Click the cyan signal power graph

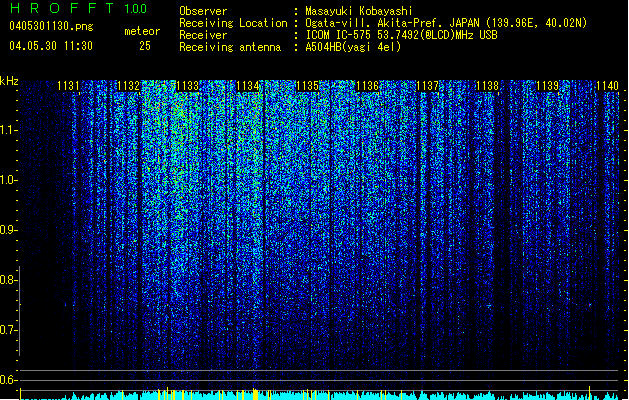click(321, 395)
